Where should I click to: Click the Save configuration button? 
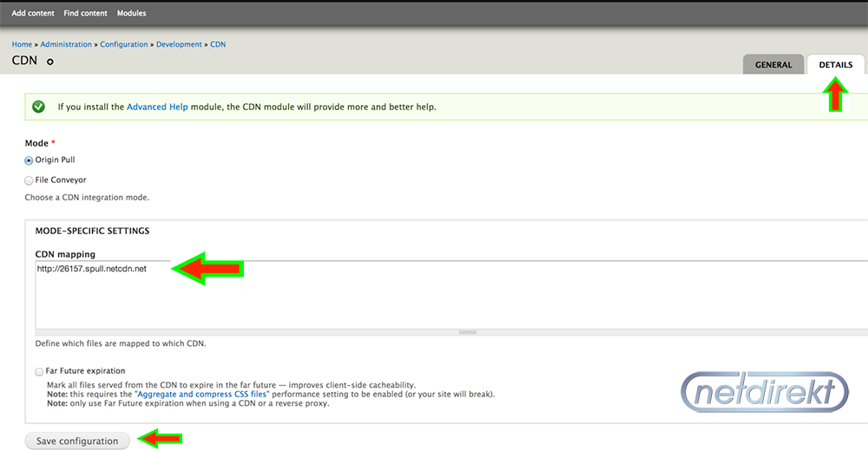pos(77,441)
